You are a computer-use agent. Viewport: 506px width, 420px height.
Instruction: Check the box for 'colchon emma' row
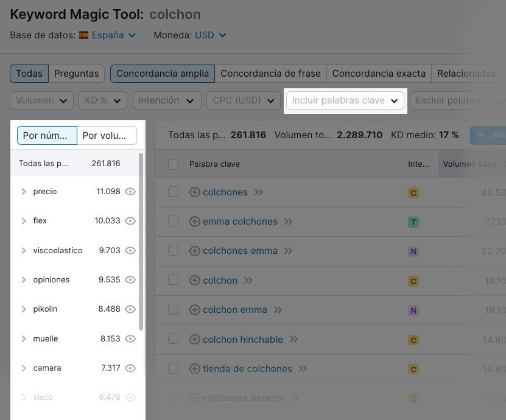click(174, 310)
